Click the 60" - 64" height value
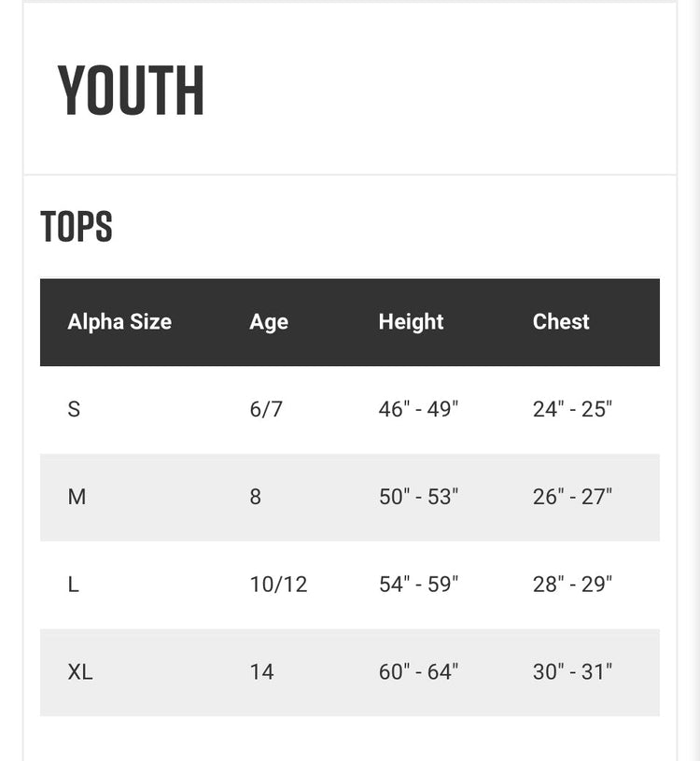The height and width of the screenshot is (761, 700). click(418, 672)
